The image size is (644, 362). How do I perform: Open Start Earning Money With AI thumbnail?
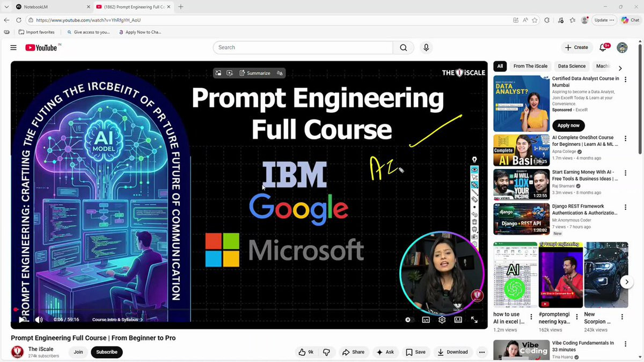pos(522,184)
